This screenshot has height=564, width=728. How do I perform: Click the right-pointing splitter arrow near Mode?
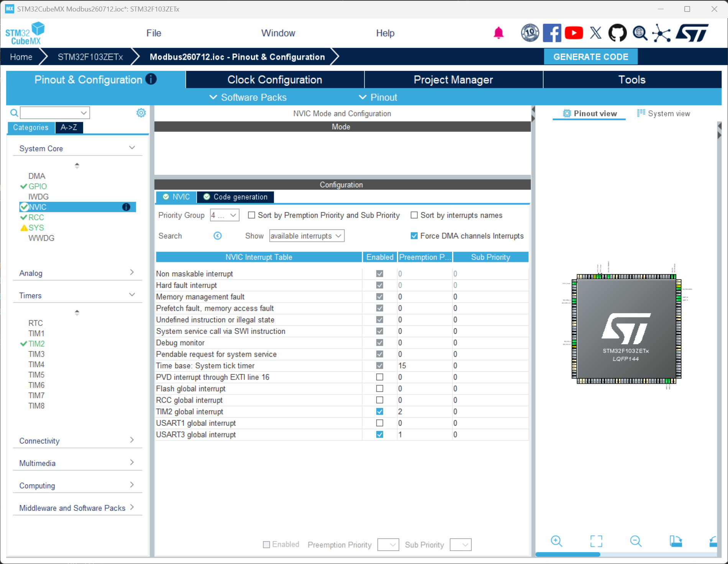tap(533, 119)
